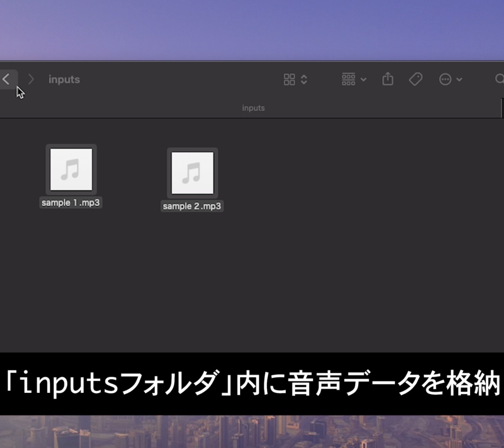Open the view mode up-down chevron selector
The image size is (504, 448).
pyautogui.click(x=304, y=79)
